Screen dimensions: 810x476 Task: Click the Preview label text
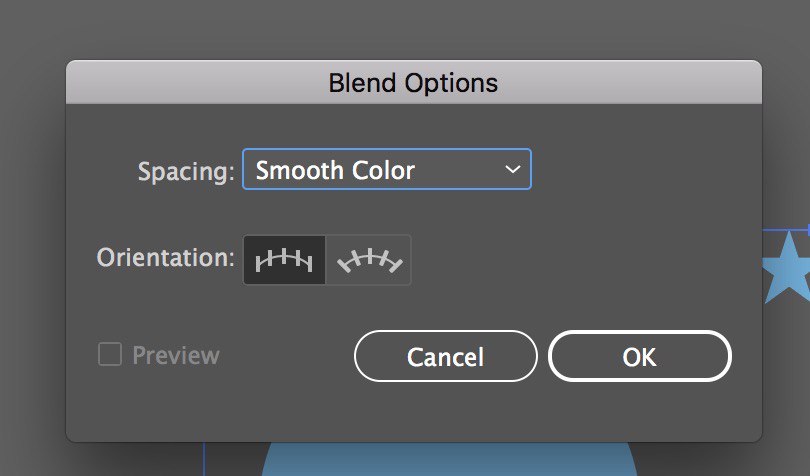click(x=176, y=355)
